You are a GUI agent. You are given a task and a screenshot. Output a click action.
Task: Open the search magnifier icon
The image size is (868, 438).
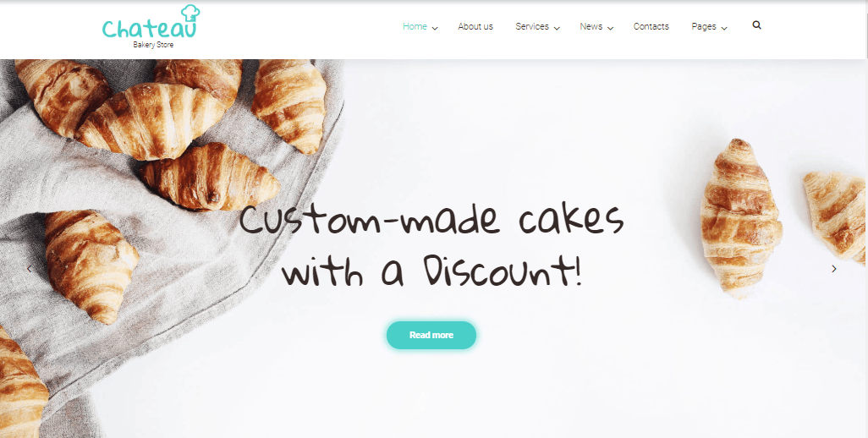pos(756,25)
